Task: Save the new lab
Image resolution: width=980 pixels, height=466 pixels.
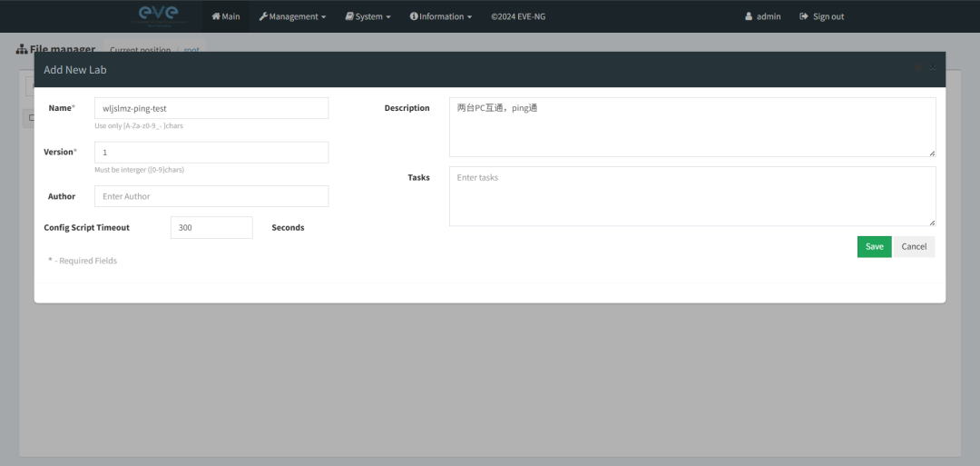Action: pyautogui.click(x=875, y=246)
